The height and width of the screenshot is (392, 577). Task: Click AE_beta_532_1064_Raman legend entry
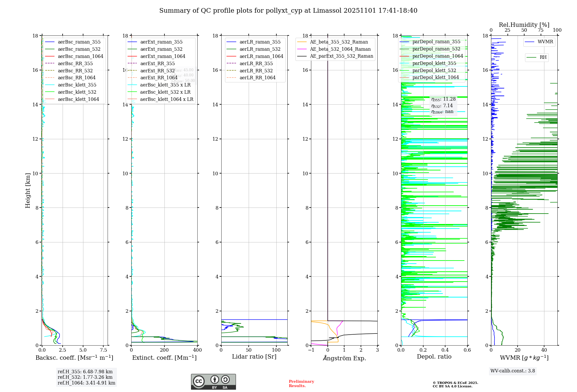340,49
